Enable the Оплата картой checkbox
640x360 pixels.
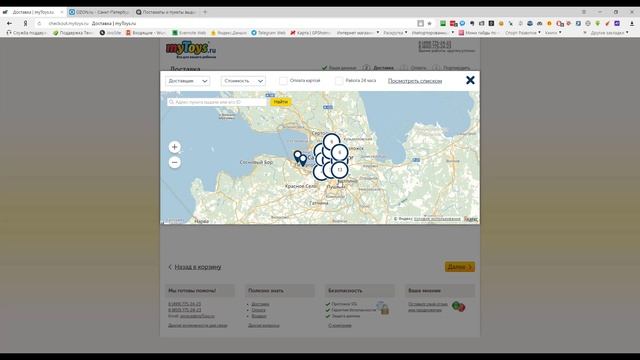[x=283, y=81]
